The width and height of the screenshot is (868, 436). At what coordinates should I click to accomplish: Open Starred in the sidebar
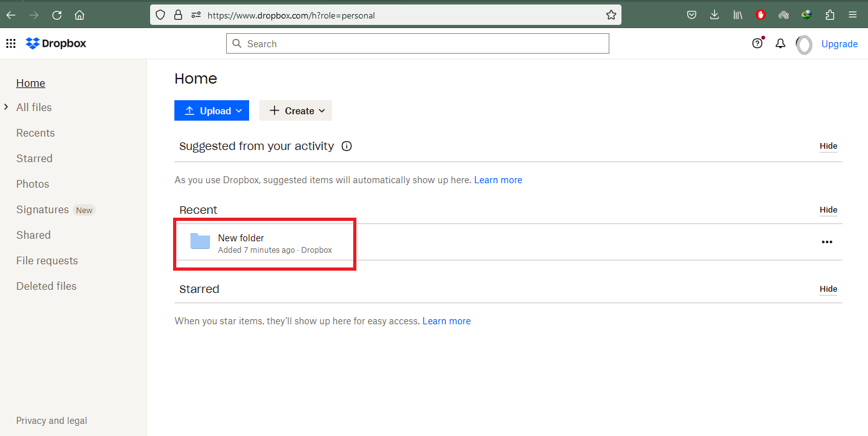34,158
